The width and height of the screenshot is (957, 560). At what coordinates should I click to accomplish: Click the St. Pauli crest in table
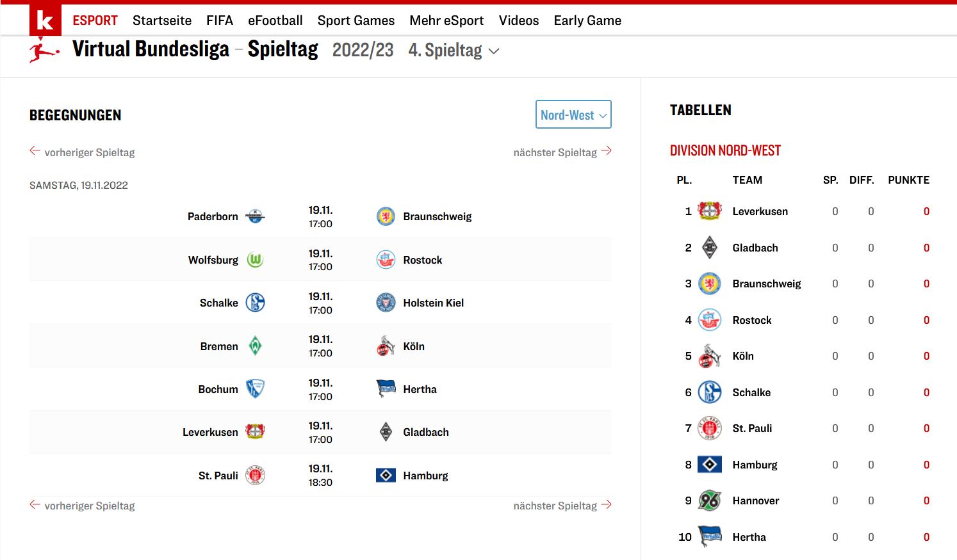[709, 428]
